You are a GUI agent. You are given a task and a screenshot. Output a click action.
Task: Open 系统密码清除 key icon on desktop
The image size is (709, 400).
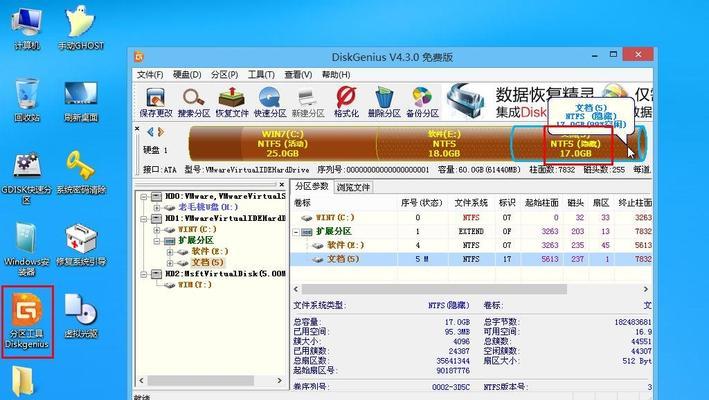point(81,173)
